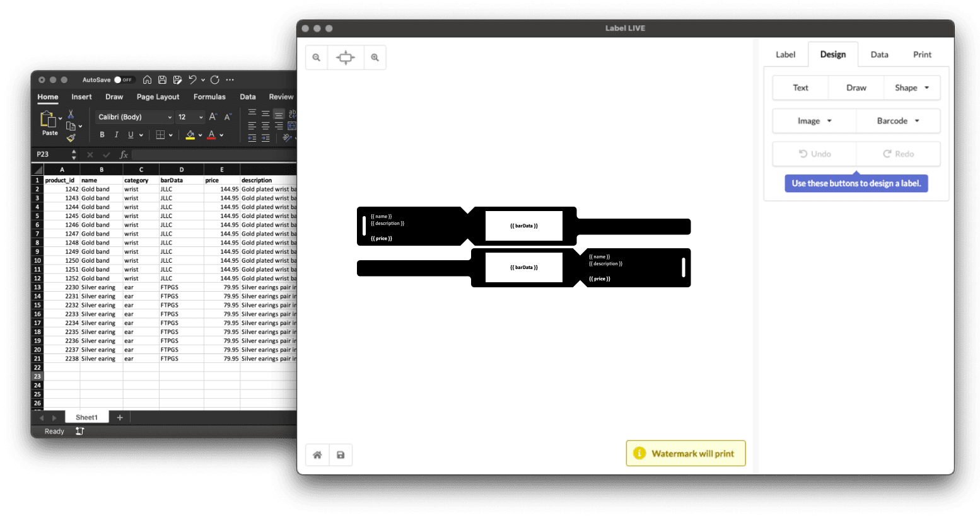Screen dimensions: 980x516
Task: Fit the label to the canvas view
Action: [346, 58]
